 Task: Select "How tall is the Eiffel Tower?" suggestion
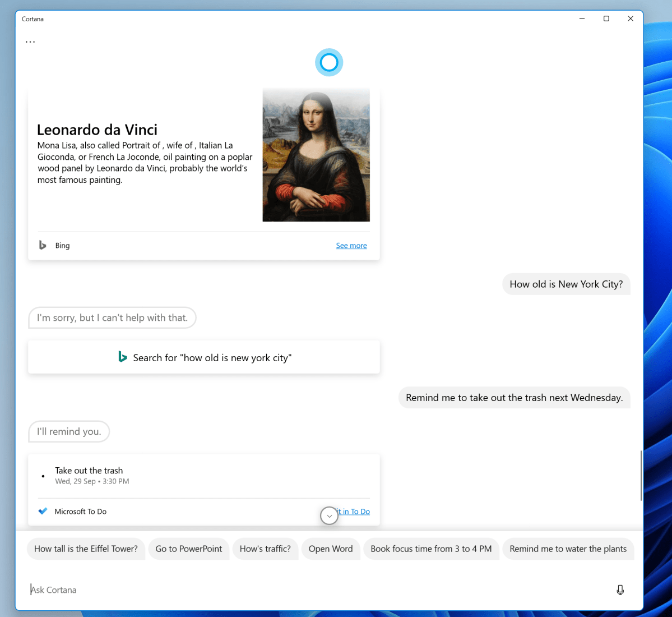click(86, 549)
